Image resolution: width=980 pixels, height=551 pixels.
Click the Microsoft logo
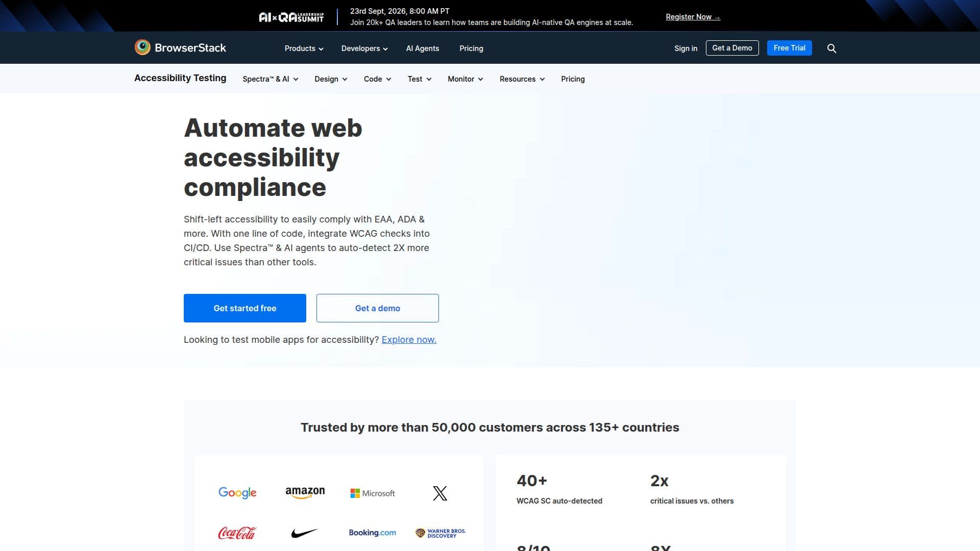(x=373, y=493)
